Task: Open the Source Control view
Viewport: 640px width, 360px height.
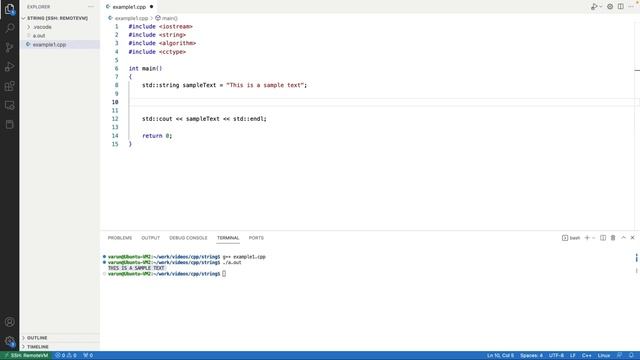Action: pos(9,47)
